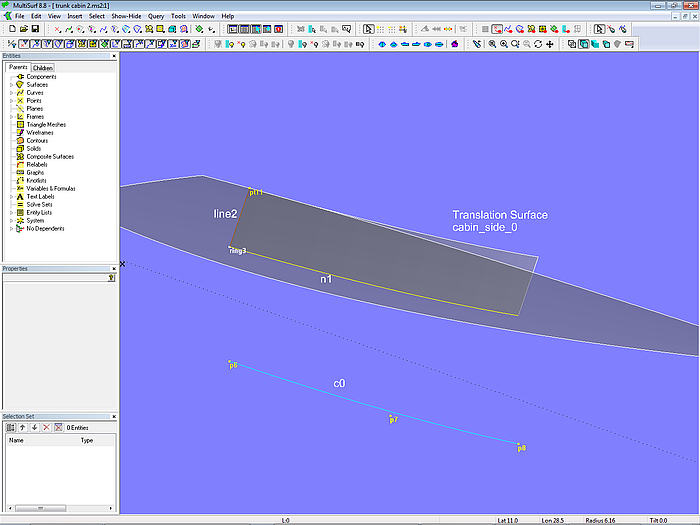
Task: Select point p7 on curve c0
Action: click(391, 415)
